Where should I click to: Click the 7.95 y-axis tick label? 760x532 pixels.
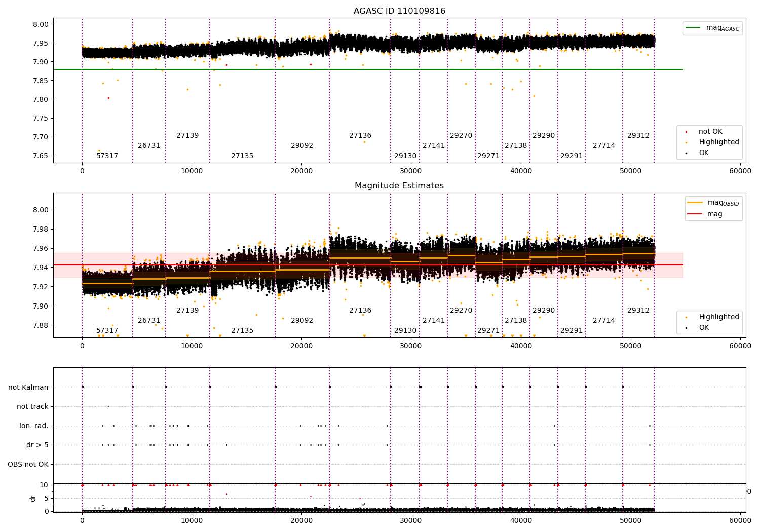41,43
